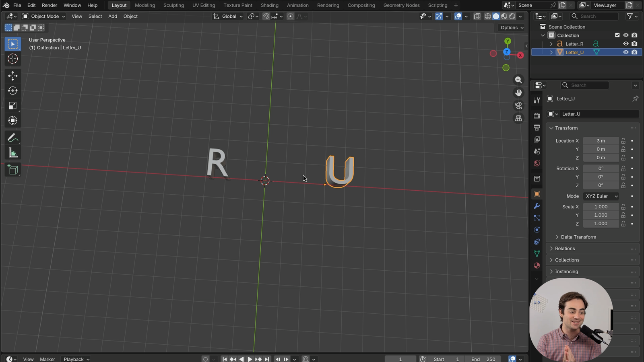The image size is (644, 362).
Task: Select the Move tool
Action: [13, 76]
